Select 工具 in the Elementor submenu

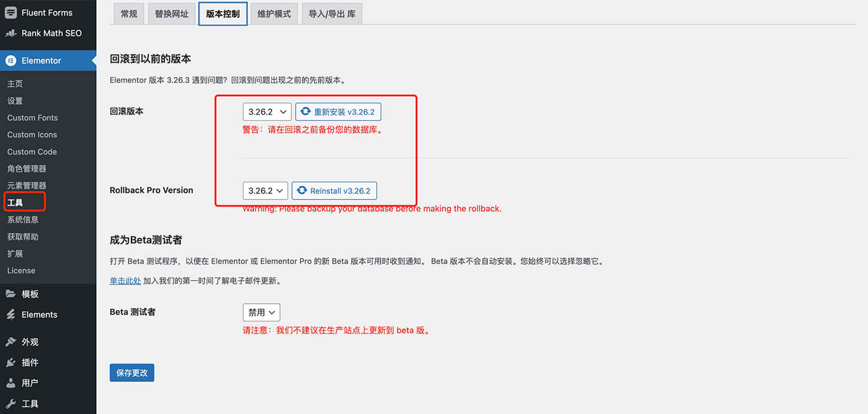click(x=15, y=203)
